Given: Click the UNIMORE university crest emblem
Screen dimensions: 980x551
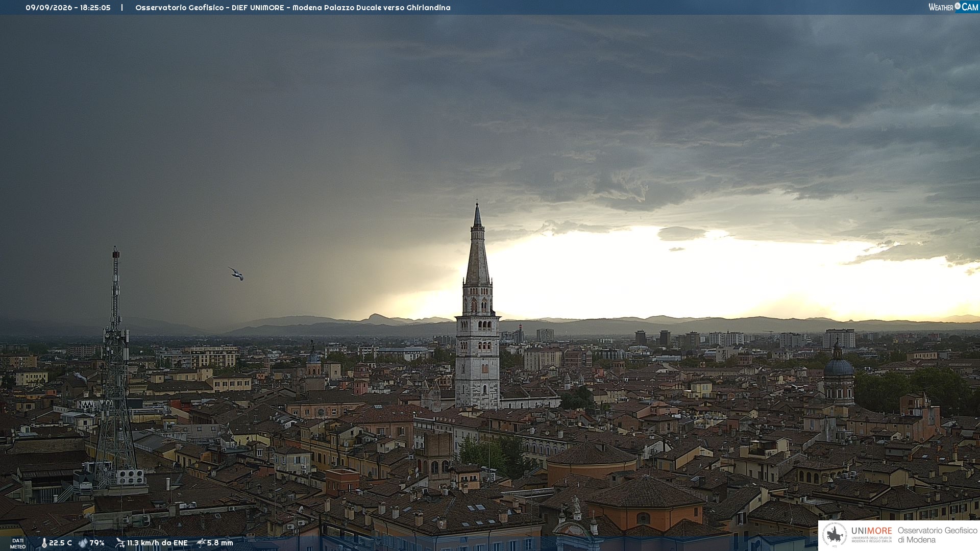Looking at the screenshot, I should (835, 535).
